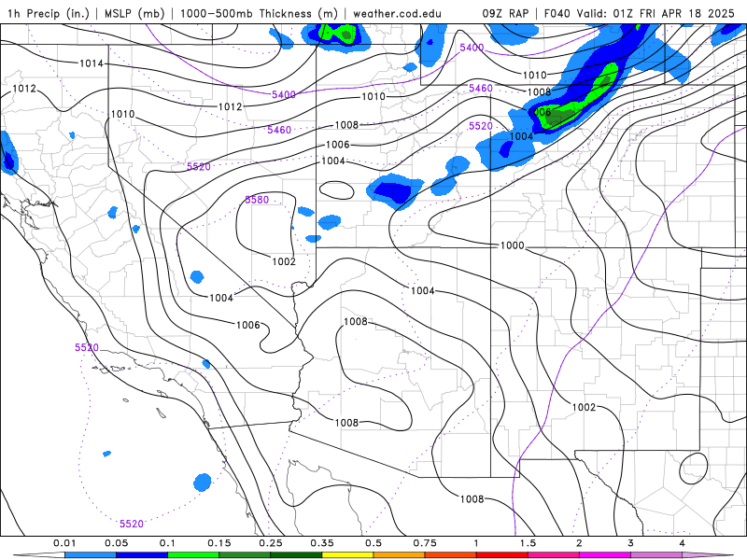Click the dark blue 0.05–0.1 legend swatch
Screen dimensions: 747x560
[x=142, y=555]
